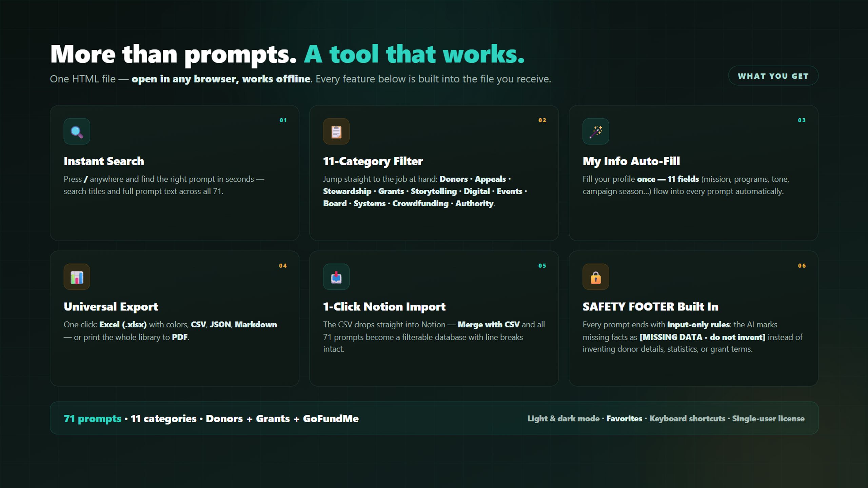Click the bold 'PDF' text
The width and height of the screenshot is (868, 488).
tap(180, 337)
